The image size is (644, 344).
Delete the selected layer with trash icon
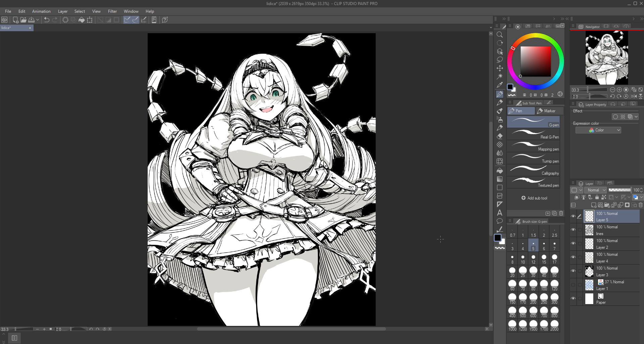641,205
